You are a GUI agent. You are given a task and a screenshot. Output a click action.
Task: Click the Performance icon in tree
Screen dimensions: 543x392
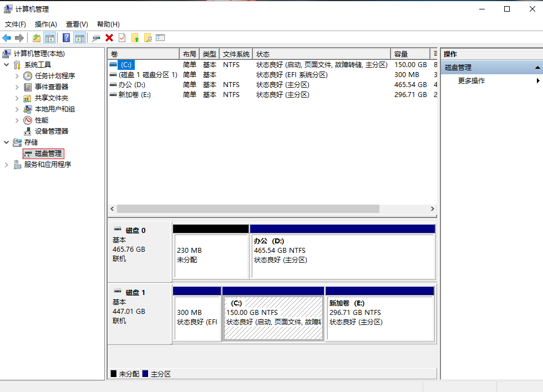28,120
